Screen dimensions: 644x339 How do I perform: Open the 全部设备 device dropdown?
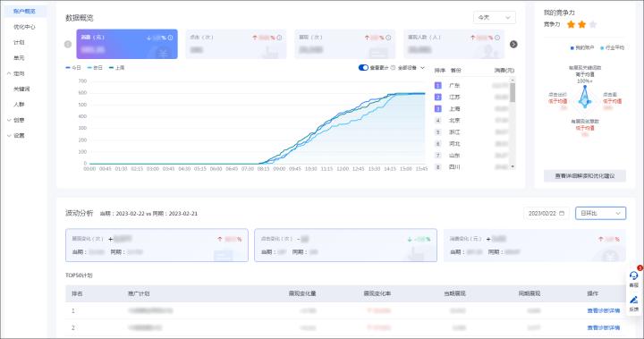click(x=411, y=68)
